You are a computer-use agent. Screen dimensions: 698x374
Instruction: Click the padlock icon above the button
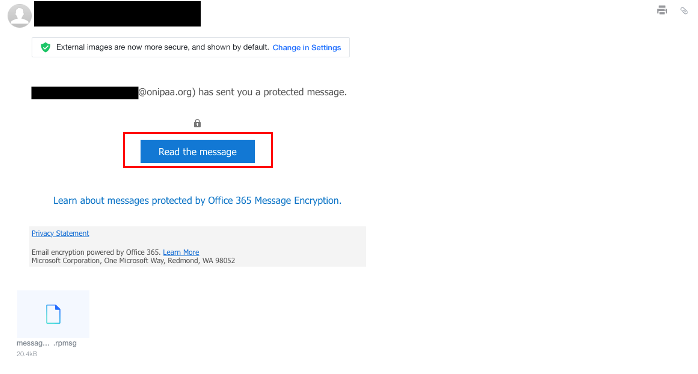tap(197, 123)
